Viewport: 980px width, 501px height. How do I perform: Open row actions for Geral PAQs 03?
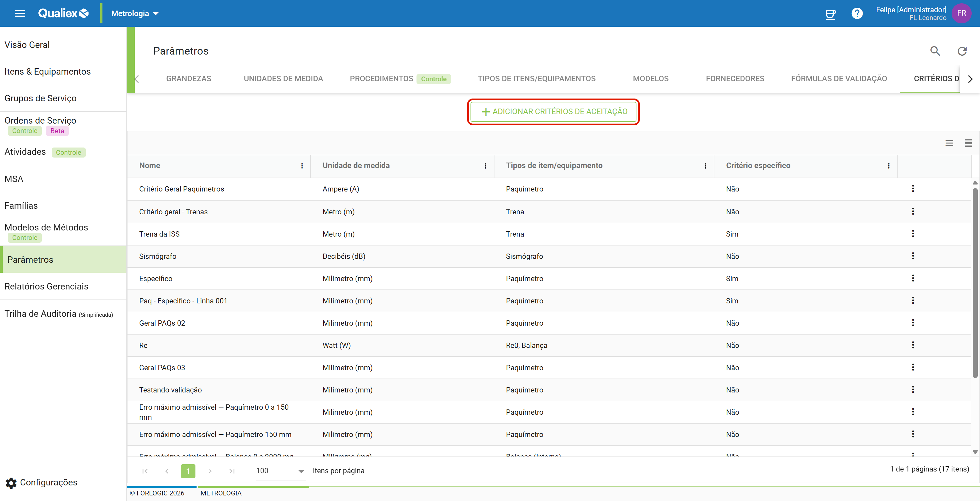coord(913,367)
